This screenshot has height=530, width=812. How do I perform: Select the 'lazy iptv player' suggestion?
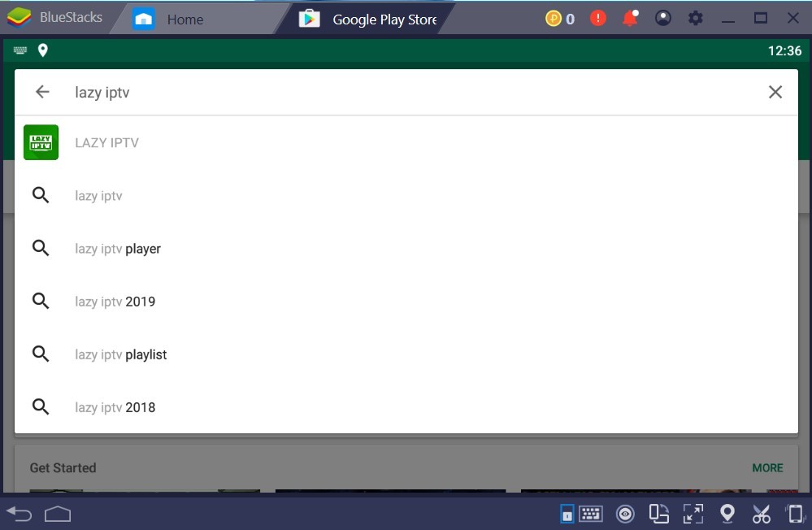(x=406, y=248)
